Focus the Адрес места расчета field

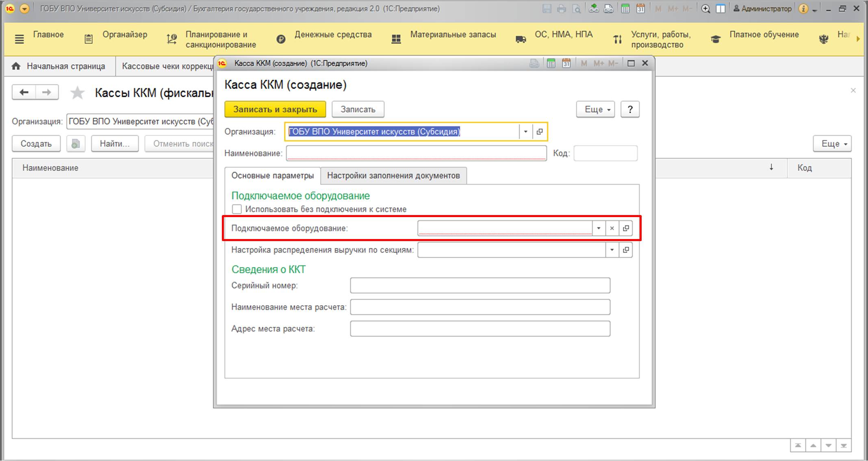coord(480,328)
